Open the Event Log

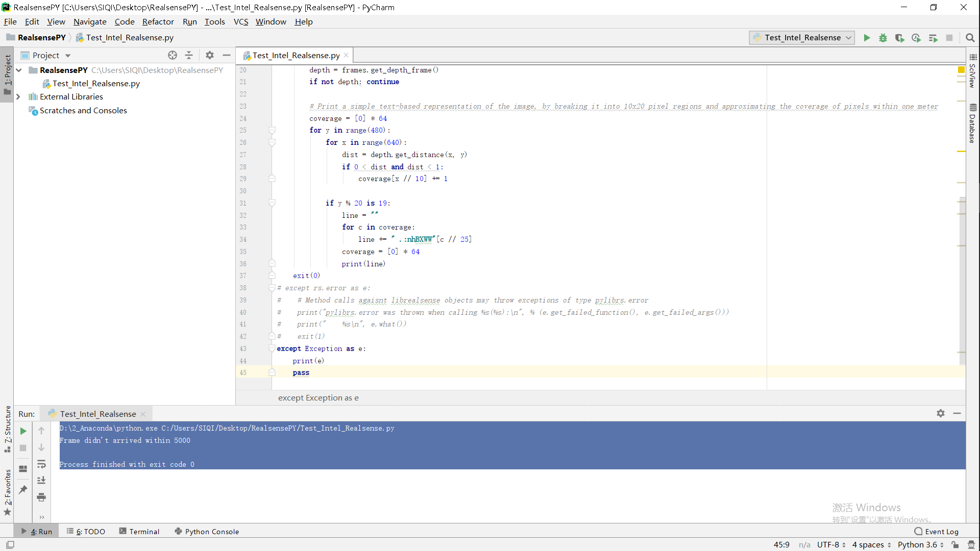coord(937,531)
